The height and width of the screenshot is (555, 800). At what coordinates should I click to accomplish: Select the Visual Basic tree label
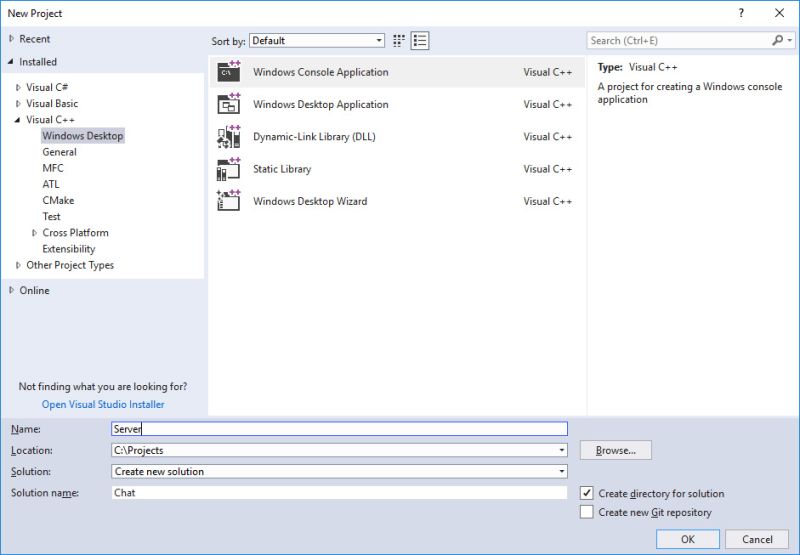52,104
